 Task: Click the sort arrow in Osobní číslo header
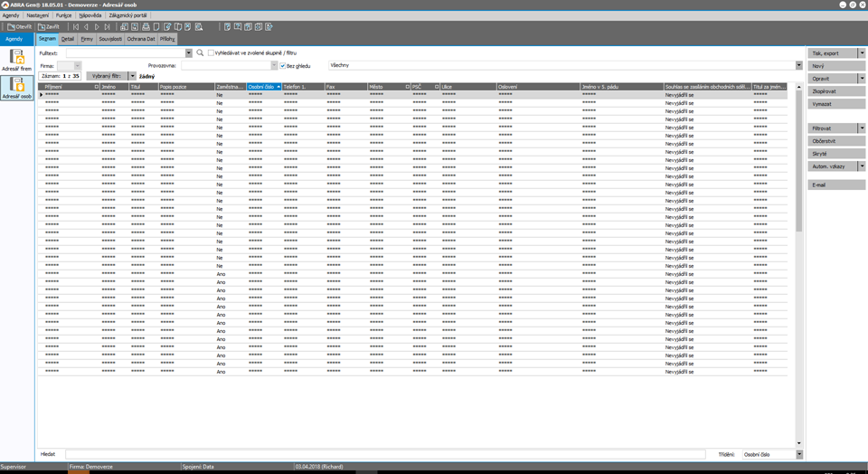point(278,87)
